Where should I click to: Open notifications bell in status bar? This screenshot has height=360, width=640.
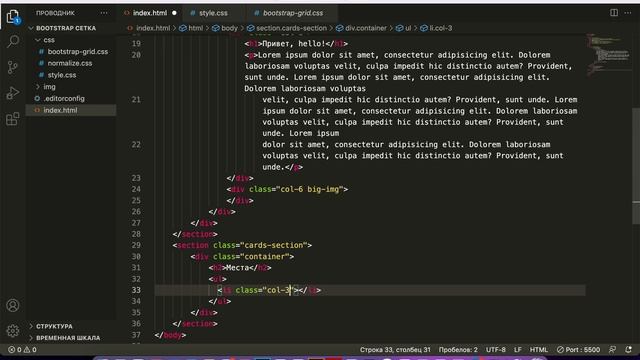[x=628, y=350]
